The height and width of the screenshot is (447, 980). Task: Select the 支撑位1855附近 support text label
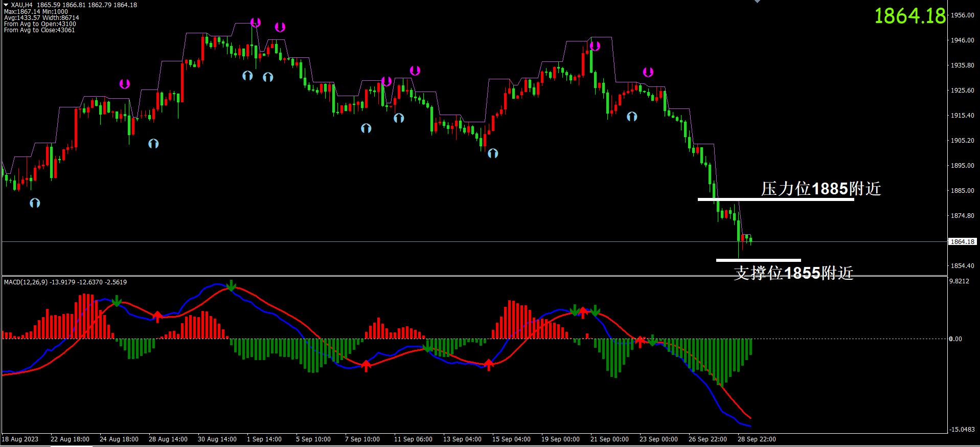point(793,273)
